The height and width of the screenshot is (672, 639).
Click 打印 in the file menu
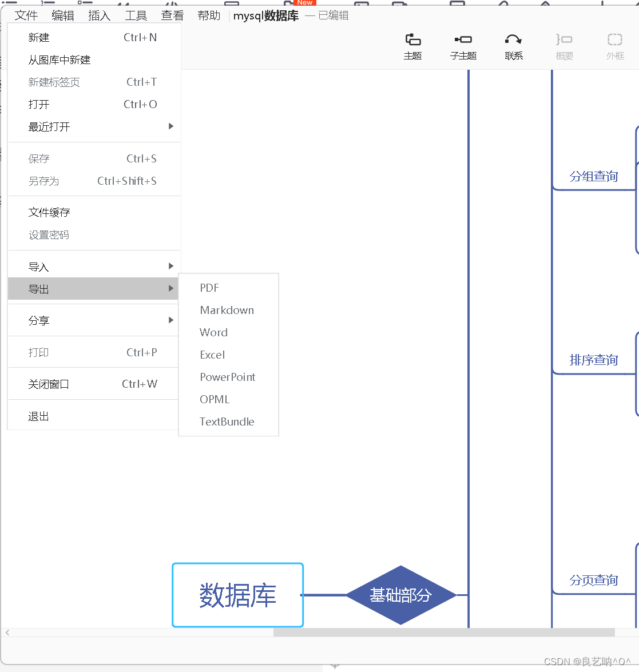38,352
